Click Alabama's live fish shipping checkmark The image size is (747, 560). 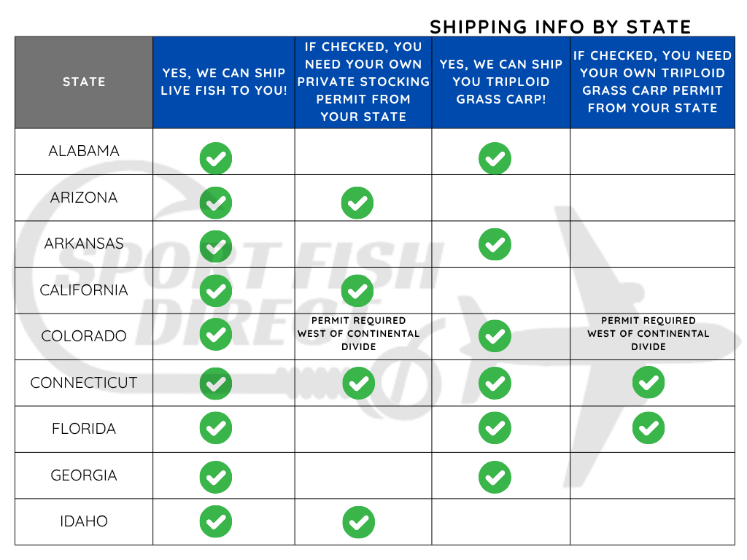[x=216, y=158]
